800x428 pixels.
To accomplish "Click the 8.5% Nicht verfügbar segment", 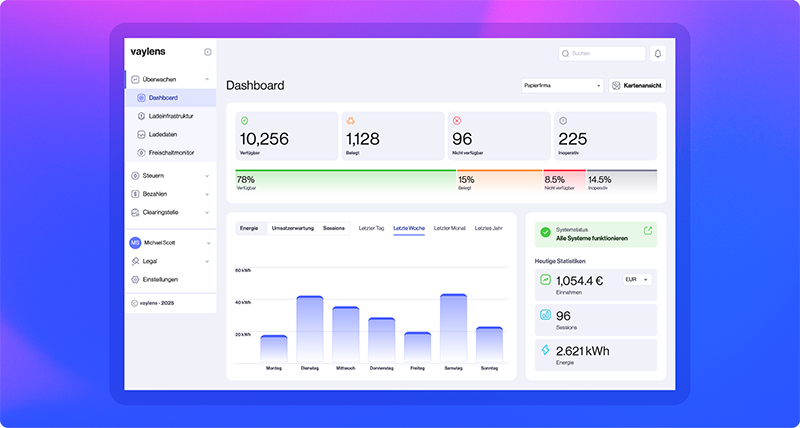I will point(564,181).
